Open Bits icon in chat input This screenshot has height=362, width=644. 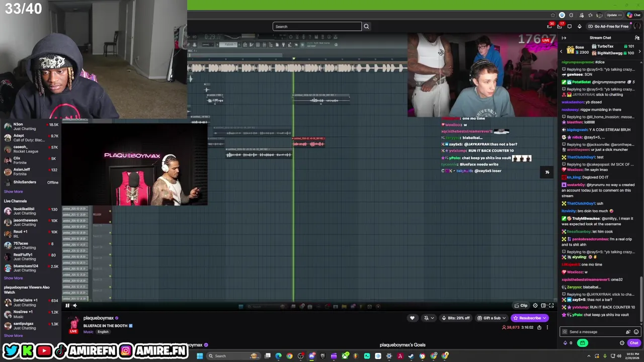pos(628,332)
